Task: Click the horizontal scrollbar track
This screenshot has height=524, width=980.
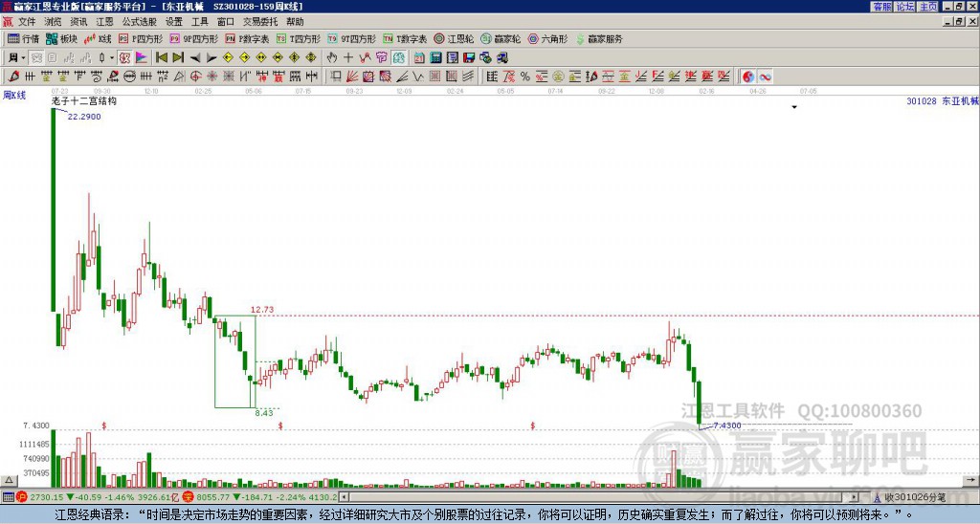Action: pyautogui.click(x=600, y=497)
